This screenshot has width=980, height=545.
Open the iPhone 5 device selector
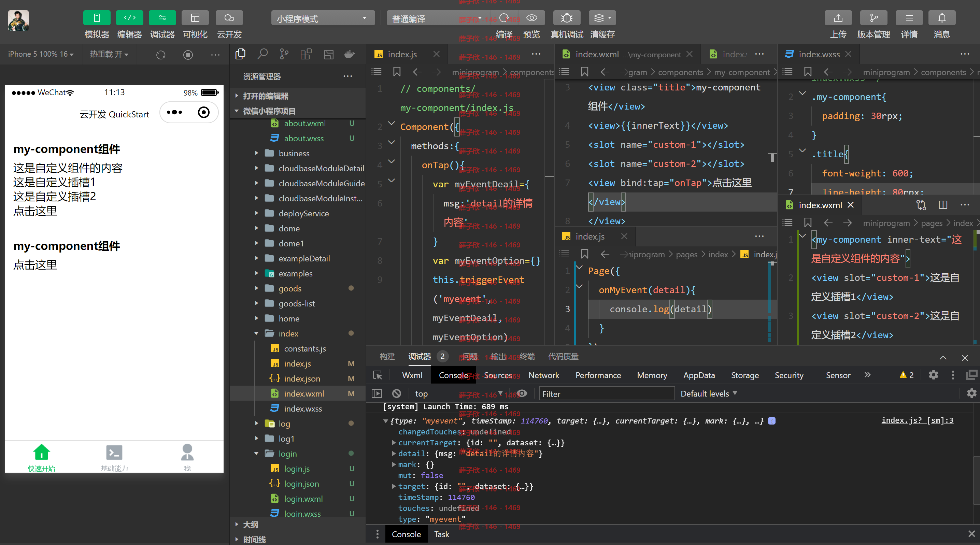(41, 54)
